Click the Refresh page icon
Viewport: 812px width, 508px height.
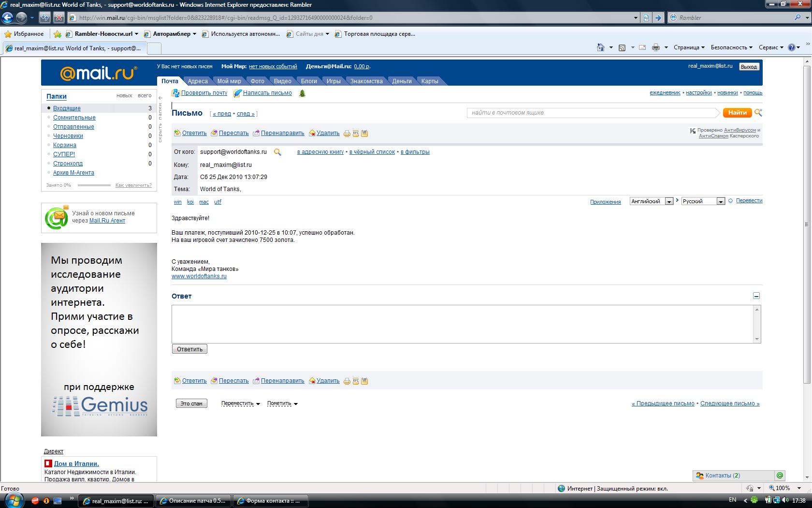tap(44, 17)
